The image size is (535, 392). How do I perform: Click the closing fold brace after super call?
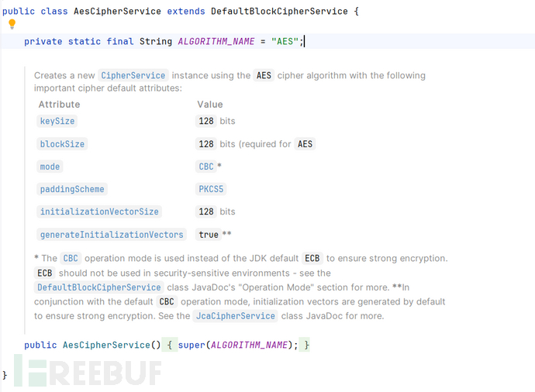306,345
